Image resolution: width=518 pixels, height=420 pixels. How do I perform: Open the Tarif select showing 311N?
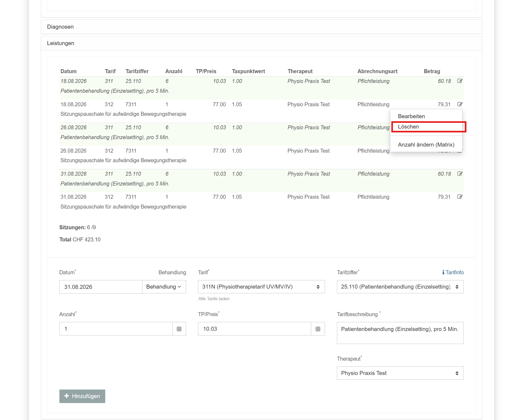(261, 287)
